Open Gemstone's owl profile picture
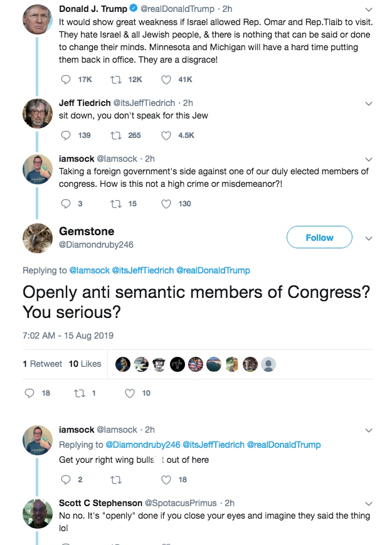Screen dimensions: 392x545 [x=37, y=238]
